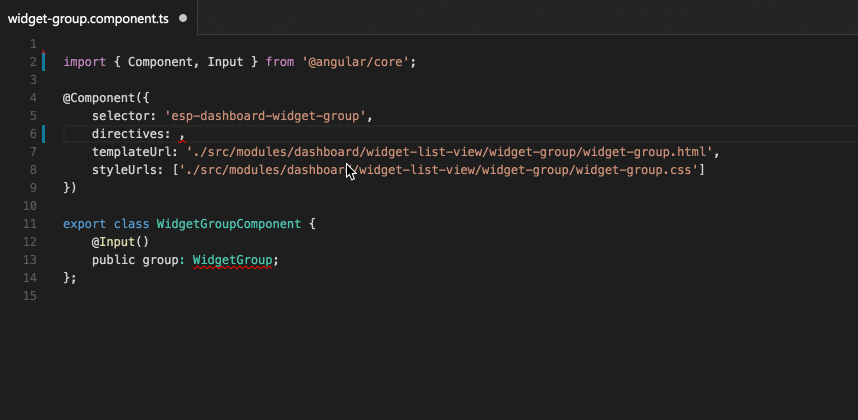Click line number 9 in gutter
Image resolution: width=858 pixels, height=420 pixels.
pos(33,188)
